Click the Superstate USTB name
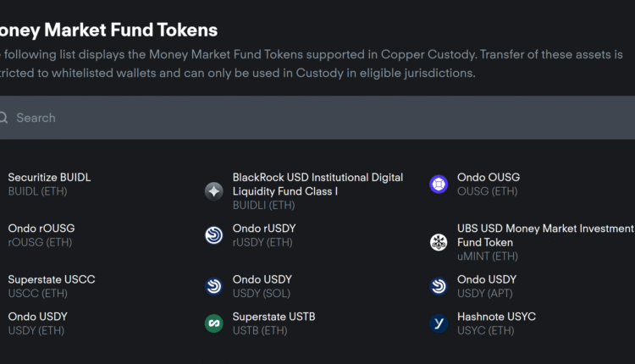This screenshot has height=364, width=635. click(x=273, y=317)
